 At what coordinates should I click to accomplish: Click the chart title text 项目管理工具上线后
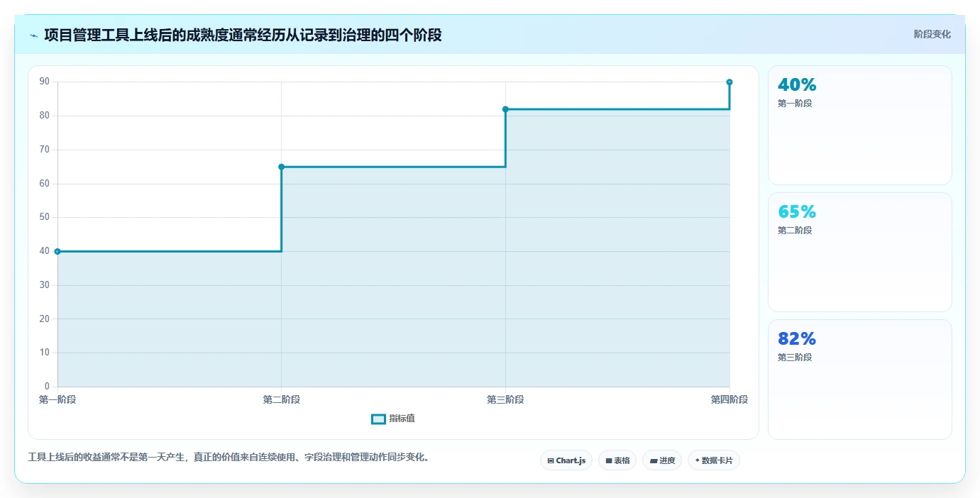108,35
